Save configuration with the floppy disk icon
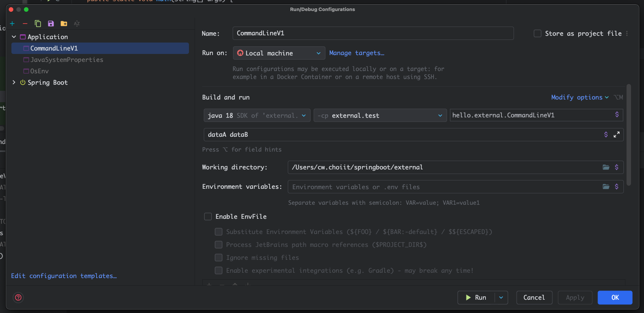644x313 pixels. [51, 24]
